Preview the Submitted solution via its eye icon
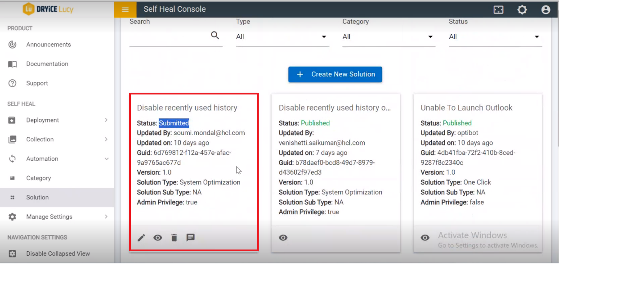 pyautogui.click(x=157, y=238)
